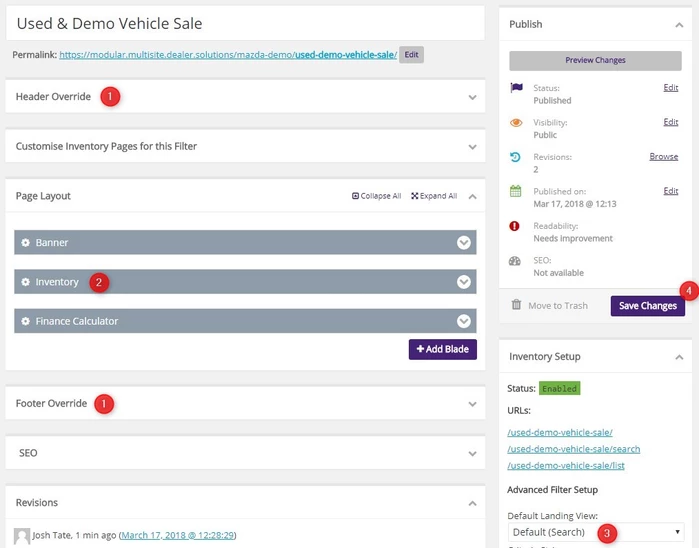Image resolution: width=699 pixels, height=548 pixels.
Task: Click the 'Needs improvement' readability text
Action: pyautogui.click(x=573, y=239)
